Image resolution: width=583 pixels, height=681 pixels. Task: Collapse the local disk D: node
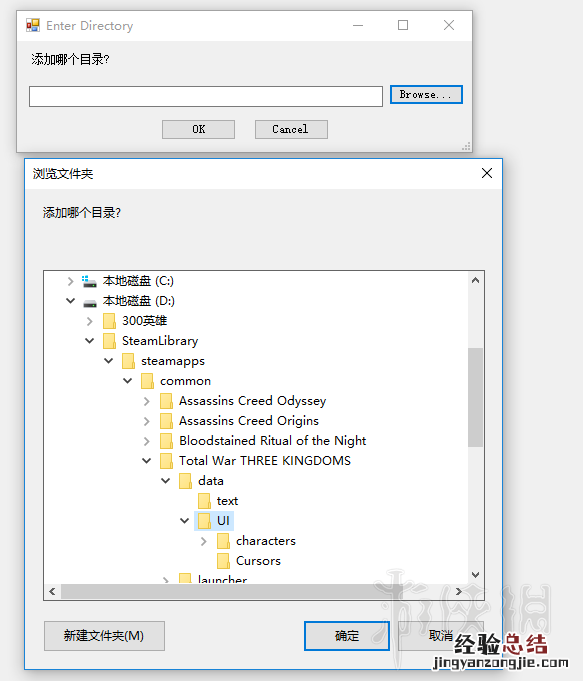(70, 301)
